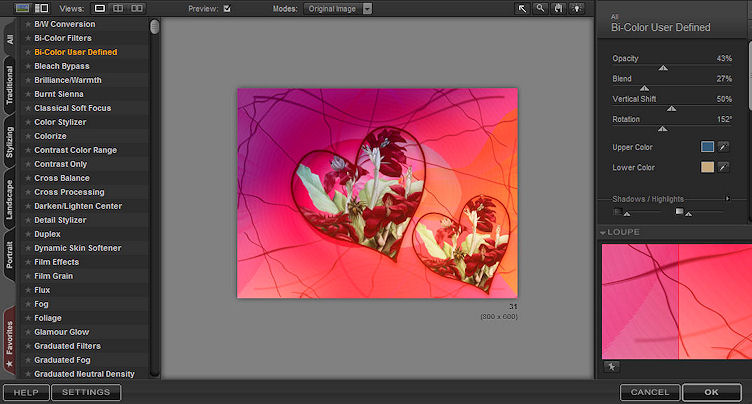
Task: Pick Lower Color with eyedropper
Action: pyautogui.click(x=724, y=167)
